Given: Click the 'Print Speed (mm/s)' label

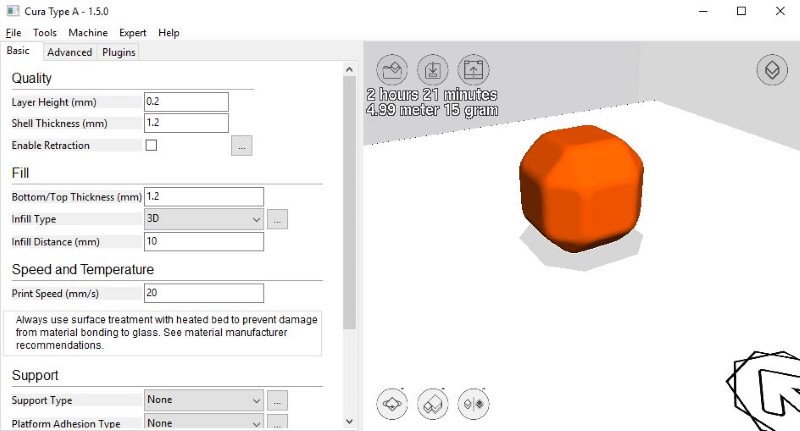Looking at the screenshot, I should click(x=55, y=293).
